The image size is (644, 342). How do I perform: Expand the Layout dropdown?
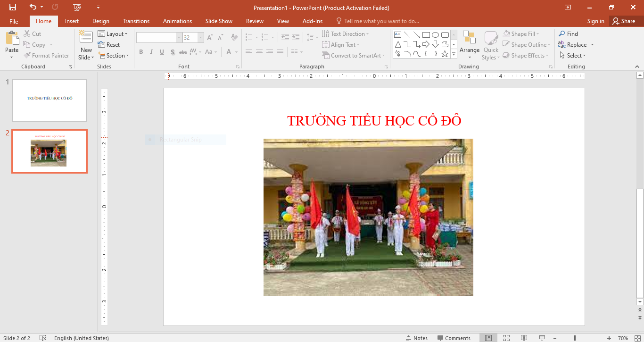[113, 34]
